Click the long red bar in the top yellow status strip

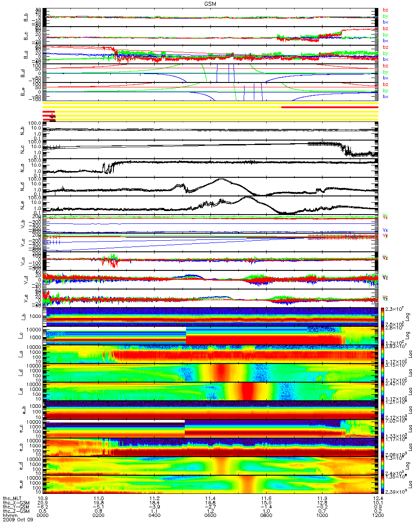[x=330, y=107]
